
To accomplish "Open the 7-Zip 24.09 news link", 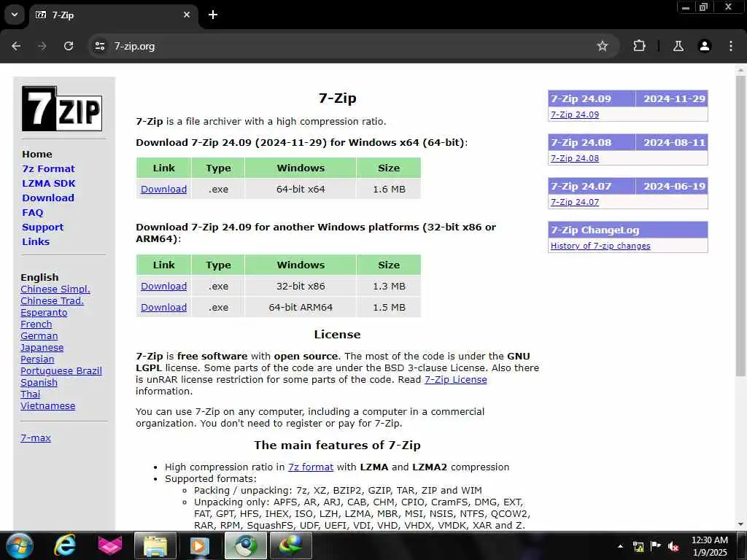I will coord(575,114).
